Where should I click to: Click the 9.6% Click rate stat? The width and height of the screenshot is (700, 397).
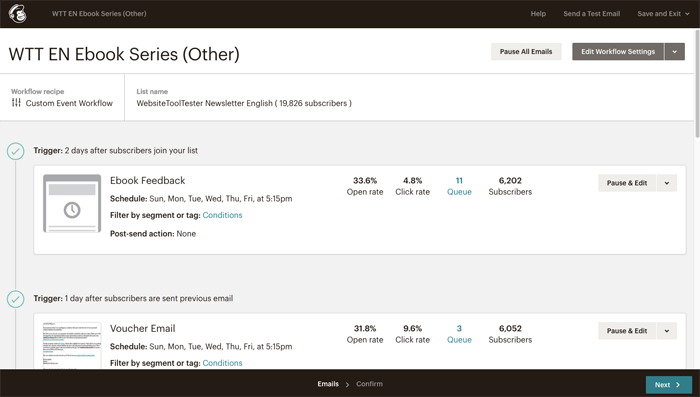point(412,334)
